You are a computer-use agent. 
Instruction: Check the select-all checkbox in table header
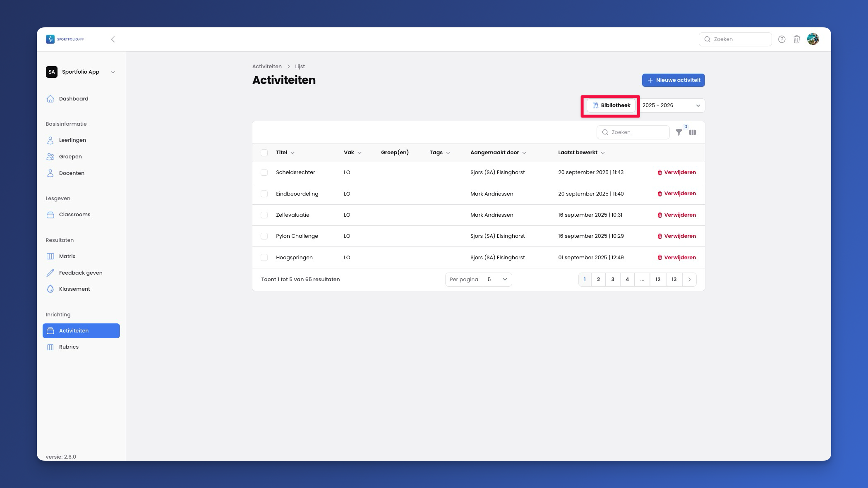264,153
